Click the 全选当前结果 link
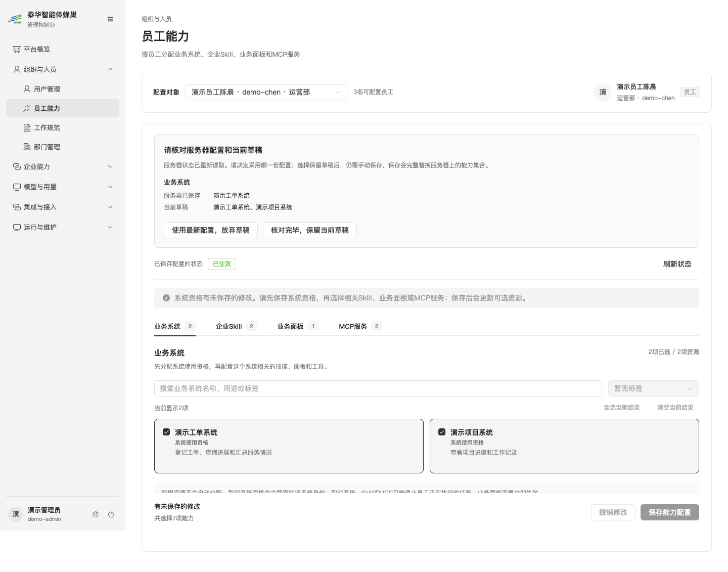The height and width of the screenshot is (572, 728). (622, 408)
